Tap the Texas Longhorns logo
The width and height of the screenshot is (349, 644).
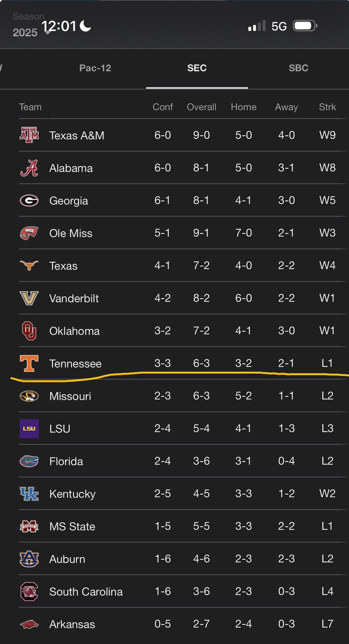click(29, 266)
